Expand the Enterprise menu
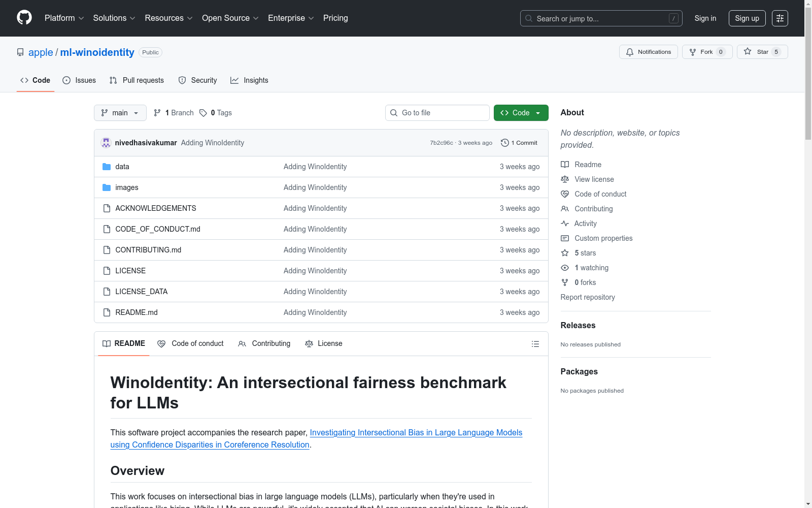 (291, 18)
